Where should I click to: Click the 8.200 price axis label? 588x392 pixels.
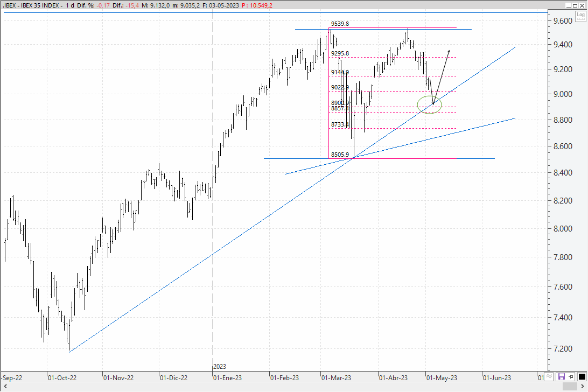pyautogui.click(x=563, y=201)
